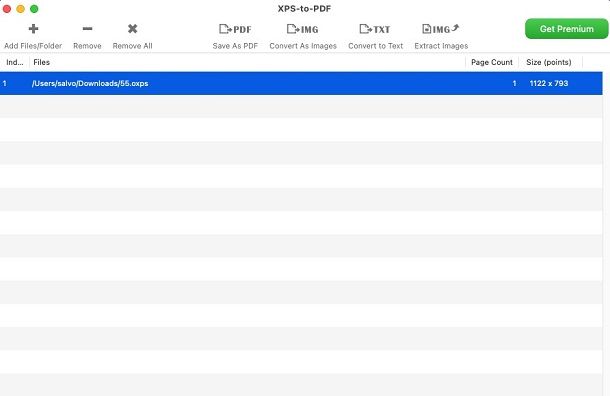Click the Page Count column header

click(492, 62)
